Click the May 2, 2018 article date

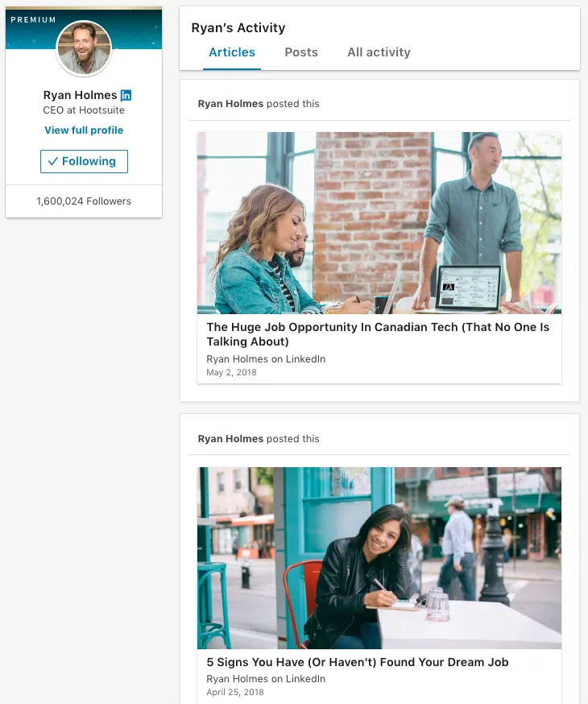232,372
